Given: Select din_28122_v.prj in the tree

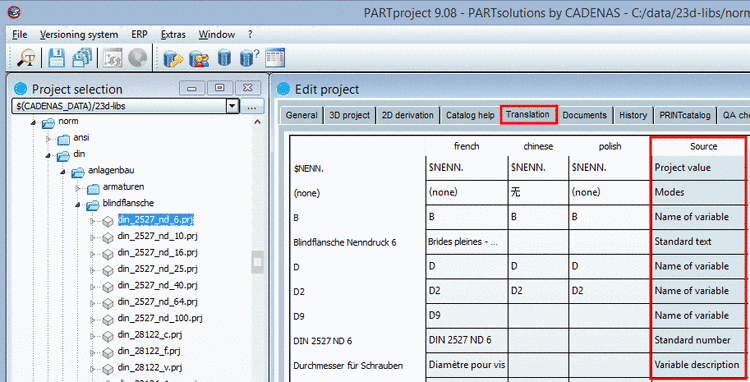Looking at the screenshot, I should click(x=150, y=367).
